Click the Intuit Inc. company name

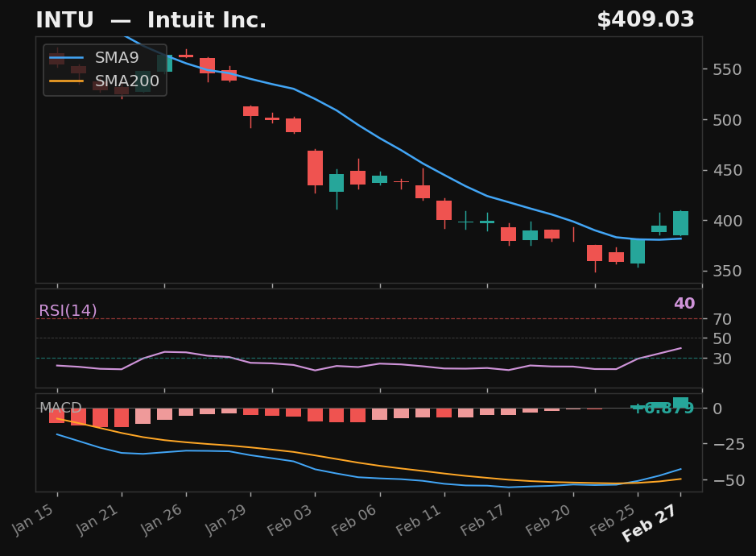point(207,20)
